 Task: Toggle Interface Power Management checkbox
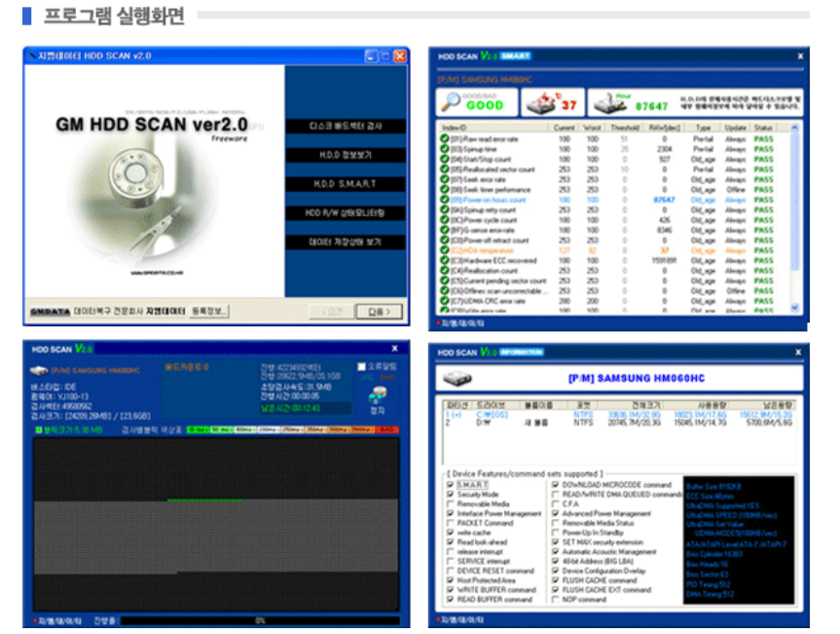click(x=450, y=513)
